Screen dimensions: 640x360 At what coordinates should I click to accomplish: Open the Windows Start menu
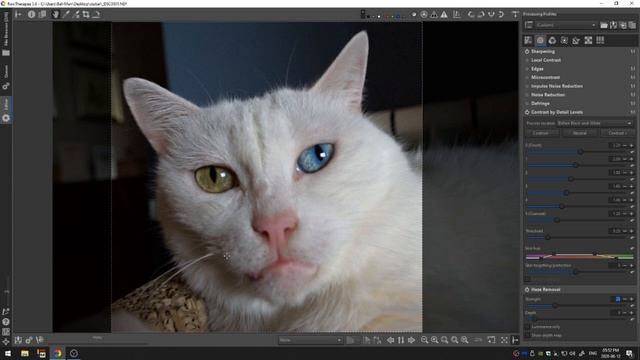coord(8,353)
